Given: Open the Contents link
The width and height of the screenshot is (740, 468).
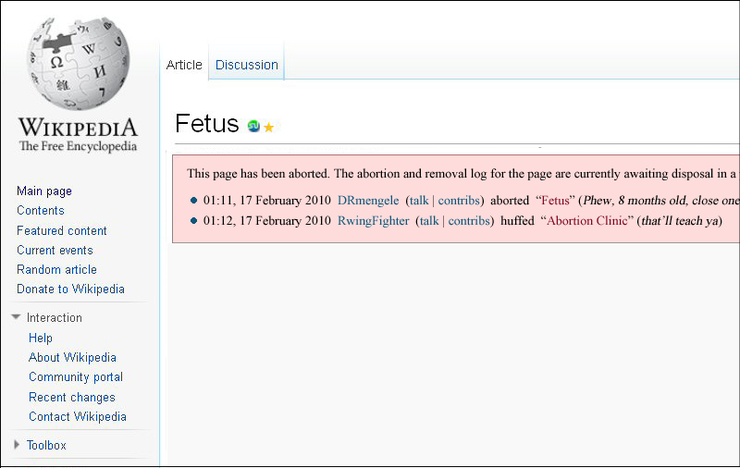Looking at the screenshot, I should [41, 210].
